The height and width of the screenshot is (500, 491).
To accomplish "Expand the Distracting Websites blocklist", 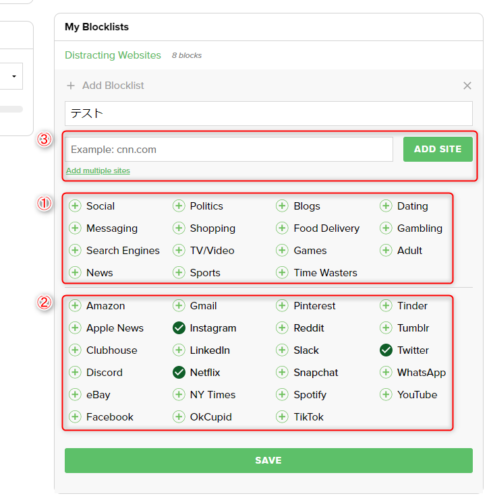I will tap(113, 55).
